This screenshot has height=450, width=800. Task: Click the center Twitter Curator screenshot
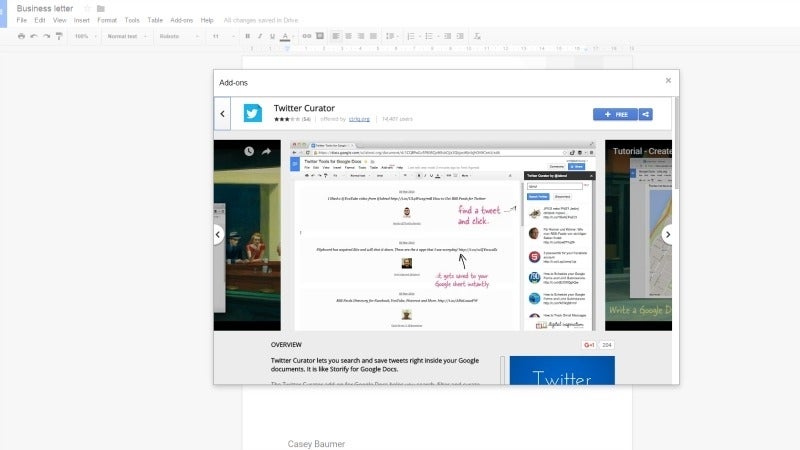tap(442, 235)
